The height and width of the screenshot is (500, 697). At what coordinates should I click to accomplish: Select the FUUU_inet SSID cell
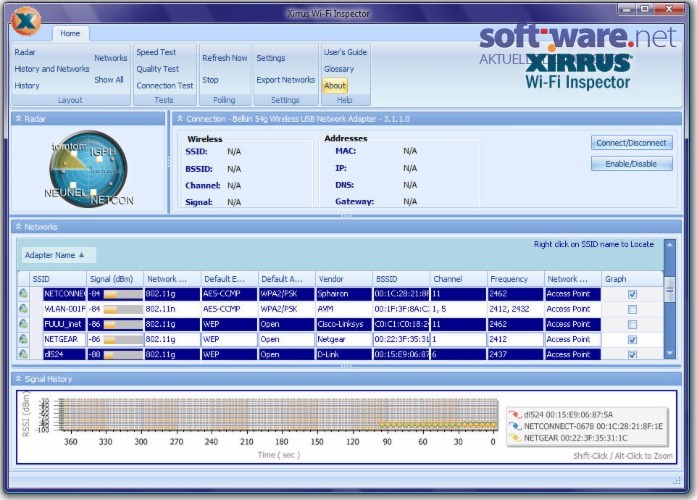click(64, 324)
